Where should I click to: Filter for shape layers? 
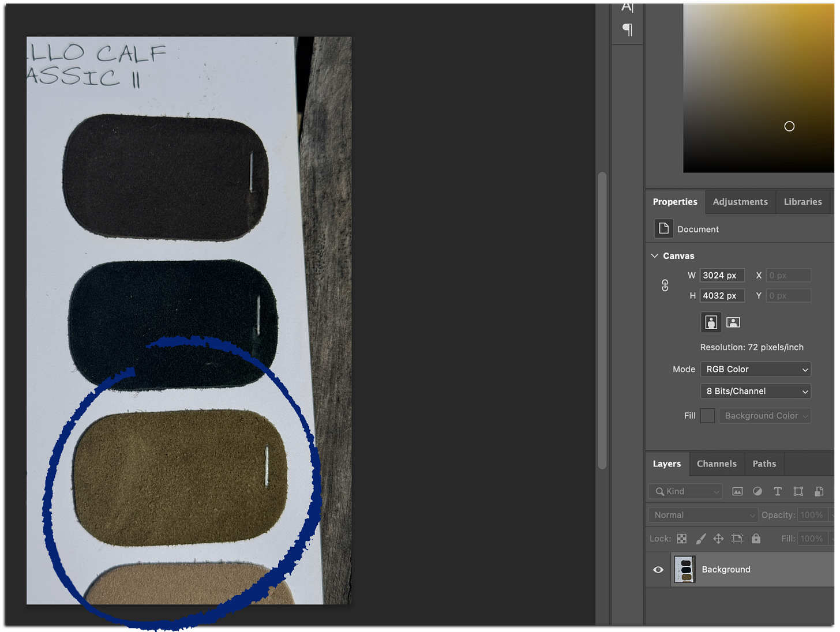[798, 491]
